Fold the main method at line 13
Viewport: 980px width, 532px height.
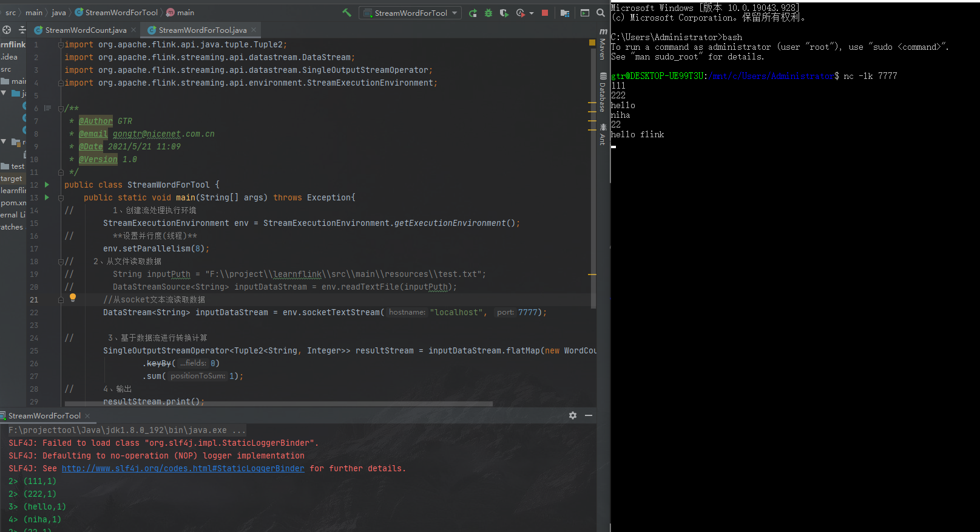tap(61, 197)
